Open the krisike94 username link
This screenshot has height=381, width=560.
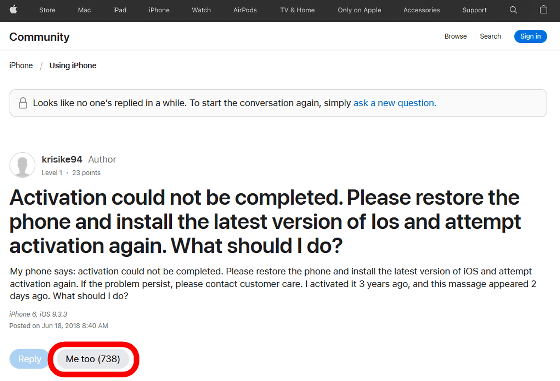62,159
